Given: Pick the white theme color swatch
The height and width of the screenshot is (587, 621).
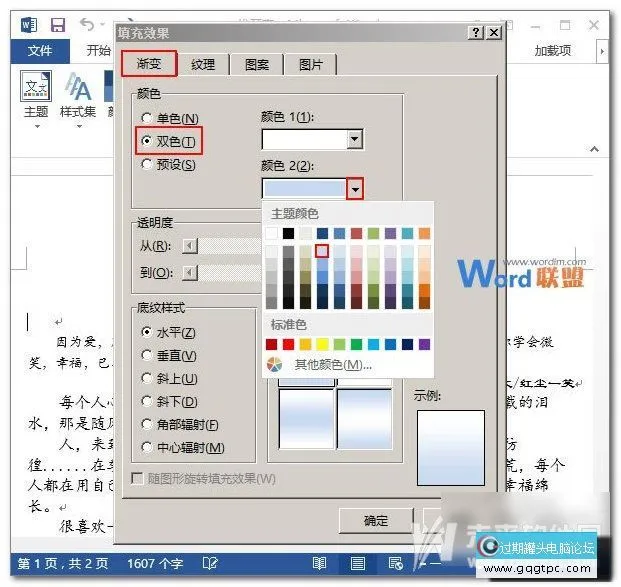Looking at the screenshot, I should point(271,233).
